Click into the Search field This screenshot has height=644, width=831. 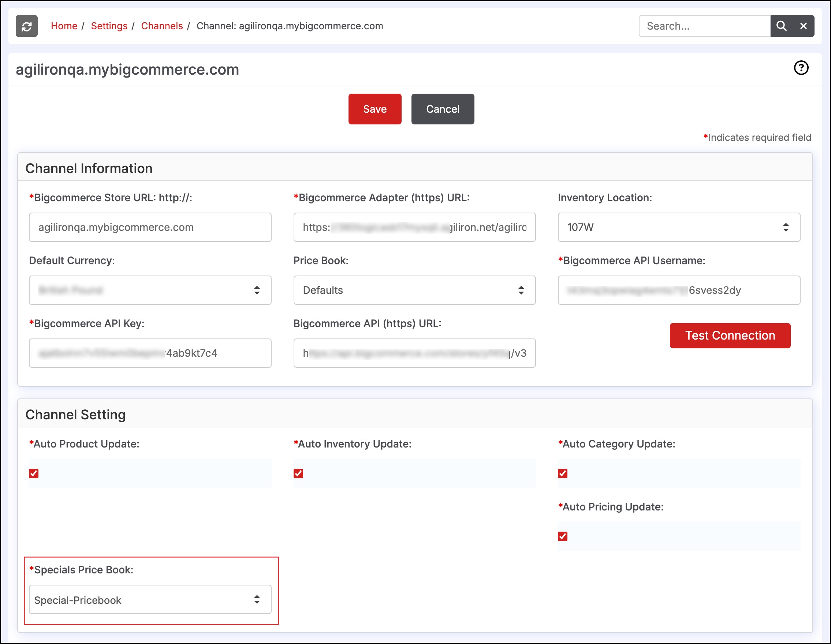(705, 26)
